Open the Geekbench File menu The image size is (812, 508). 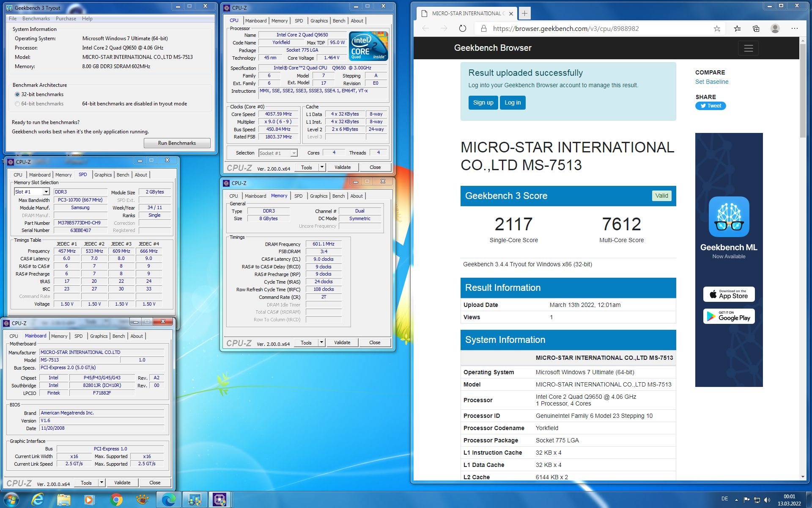pyautogui.click(x=13, y=19)
